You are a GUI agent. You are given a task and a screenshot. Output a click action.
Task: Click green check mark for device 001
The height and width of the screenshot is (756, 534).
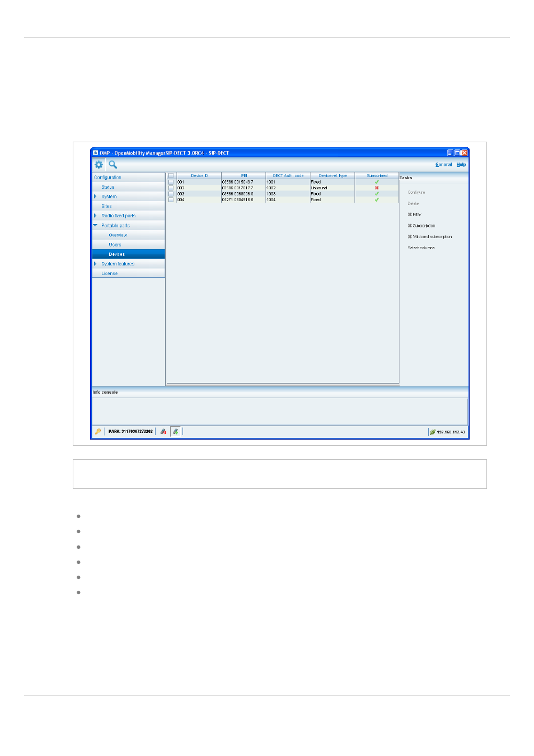pos(377,182)
